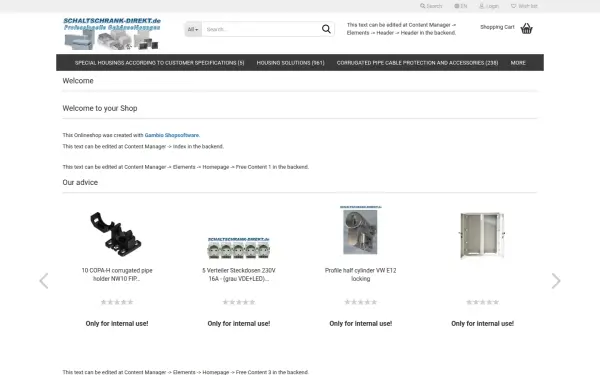Image resolution: width=600 pixels, height=375 pixels.
Task: Click 'Only for internal use!' under COPA-H holder
Action: coord(117,323)
